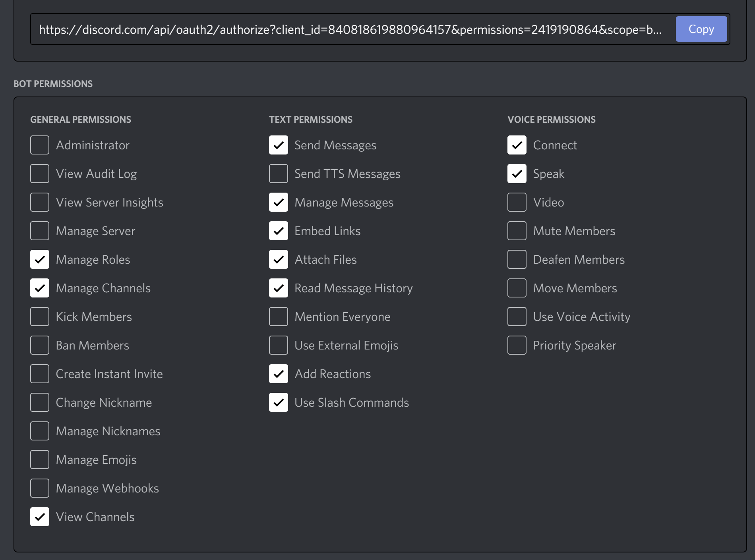Enable Manage Webhooks permission
Screen dimensions: 755x560
40,488
